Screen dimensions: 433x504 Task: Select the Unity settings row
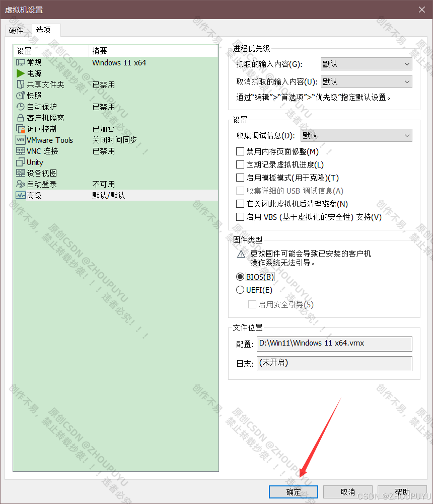[x=116, y=162]
